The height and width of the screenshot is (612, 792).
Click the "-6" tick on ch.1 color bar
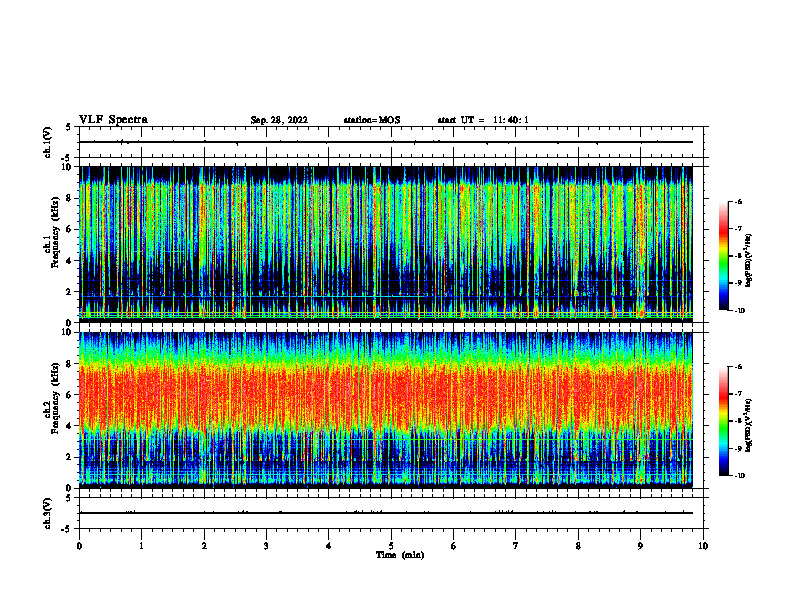(x=738, y=202)
